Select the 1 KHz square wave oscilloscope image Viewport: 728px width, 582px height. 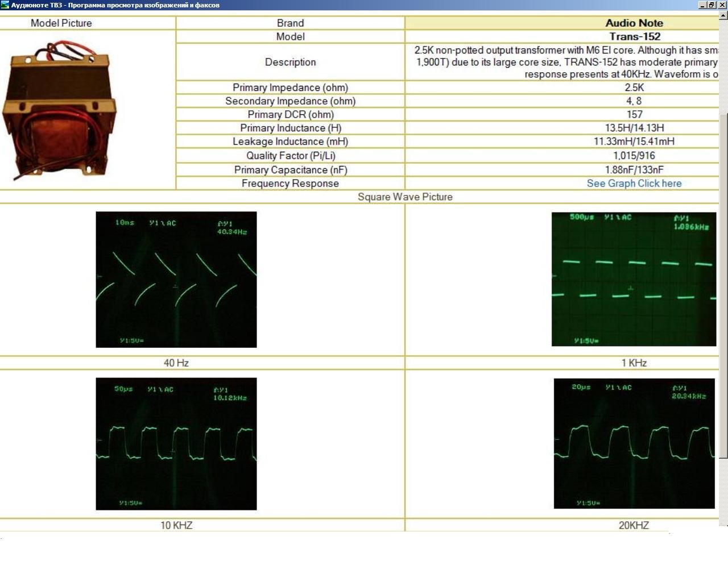pyautogui.click(x=634, y=279)
